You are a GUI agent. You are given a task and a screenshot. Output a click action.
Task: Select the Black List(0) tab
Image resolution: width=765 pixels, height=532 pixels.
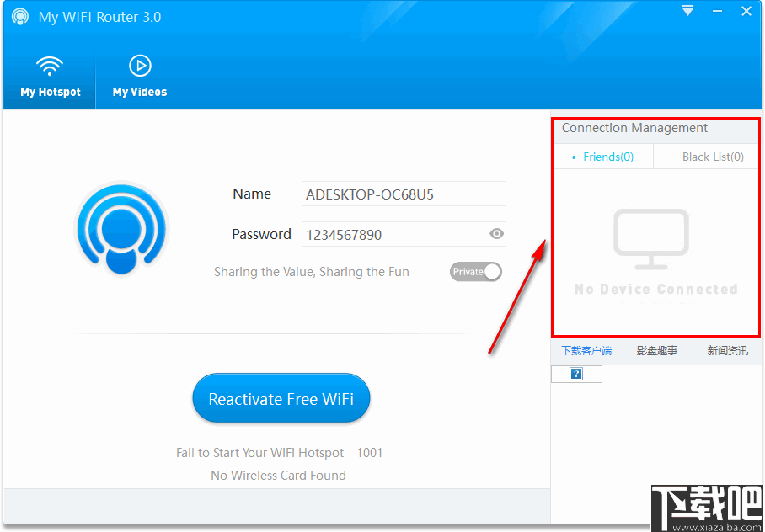coord(706,157)
